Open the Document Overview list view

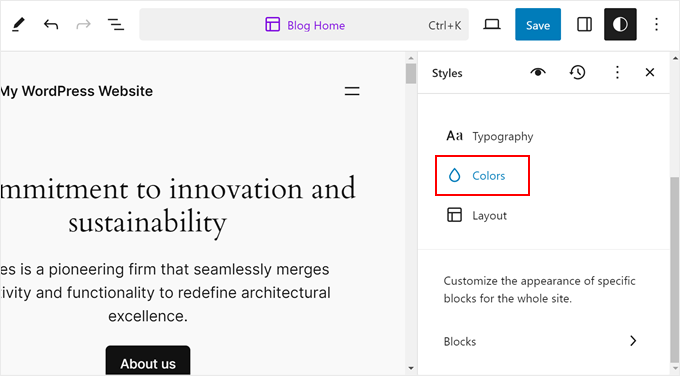pyautogui.click(x=116, y=25)
